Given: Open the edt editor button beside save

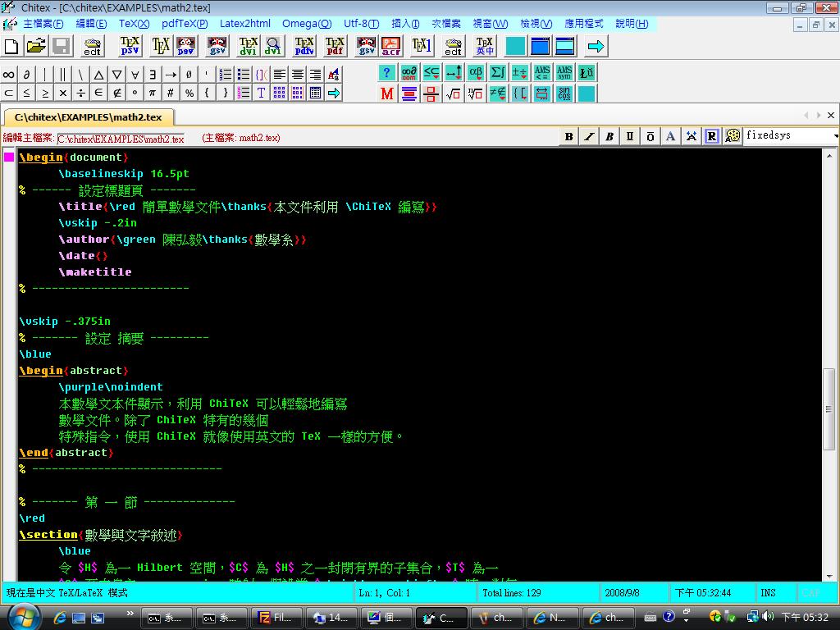Looking at the screenshot, I should tap(93, 46).
